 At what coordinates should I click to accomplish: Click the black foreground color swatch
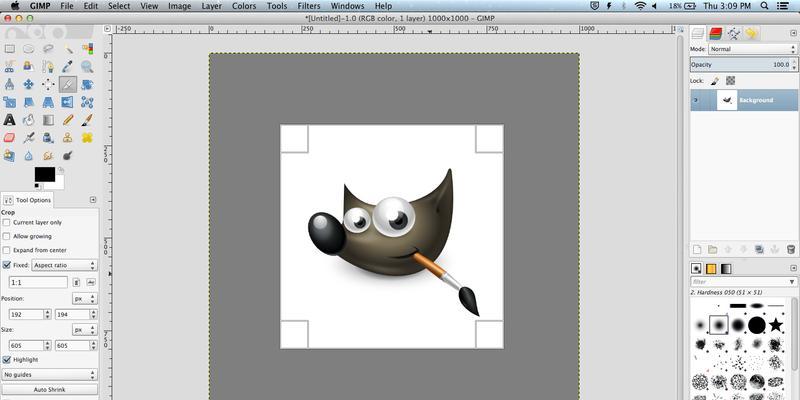(44, 174)
